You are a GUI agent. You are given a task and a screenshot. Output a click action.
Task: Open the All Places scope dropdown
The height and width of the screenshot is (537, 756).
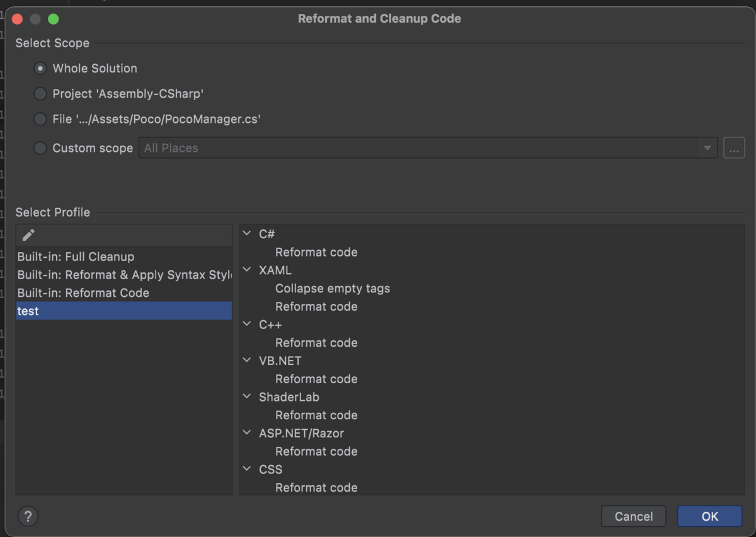pyautogui.click(x=707, y=148)
